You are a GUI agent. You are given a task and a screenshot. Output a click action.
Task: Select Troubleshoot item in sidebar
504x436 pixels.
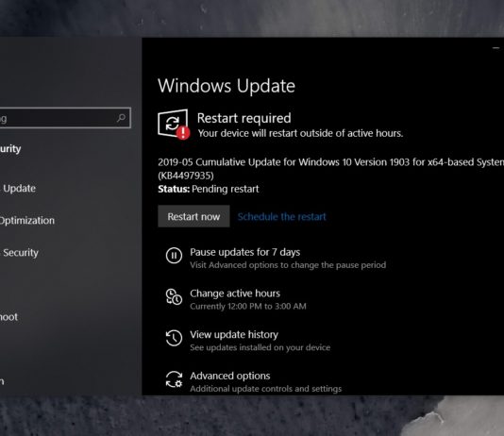click(8, 317)
